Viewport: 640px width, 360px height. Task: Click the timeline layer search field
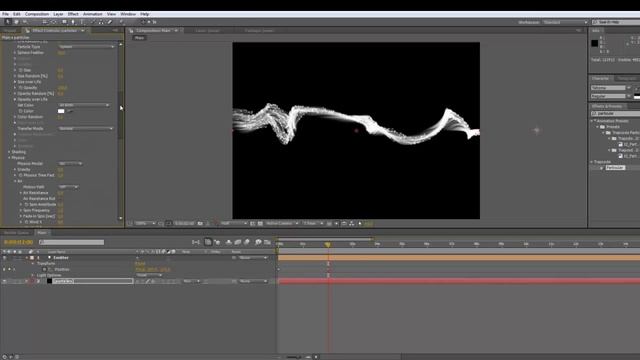(71, 242)
